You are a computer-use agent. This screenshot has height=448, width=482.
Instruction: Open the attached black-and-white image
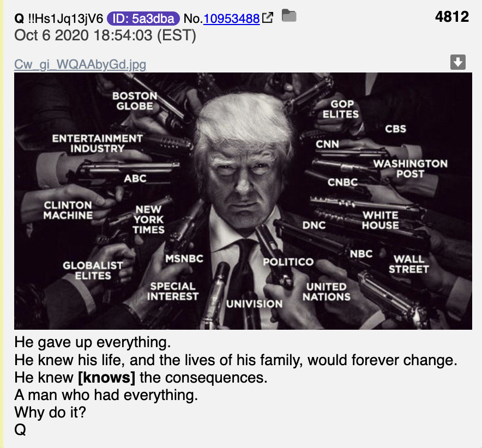[243, 201]
